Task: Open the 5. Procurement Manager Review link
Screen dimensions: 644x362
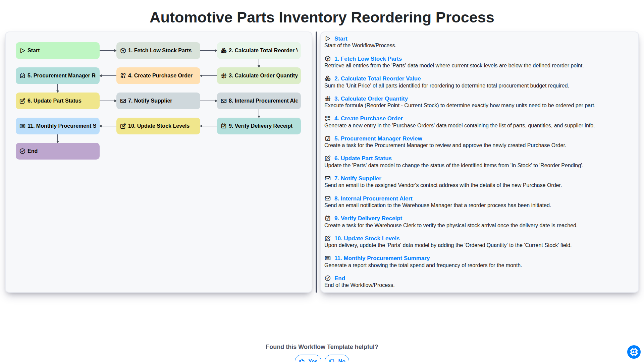Action: [378, 138]
